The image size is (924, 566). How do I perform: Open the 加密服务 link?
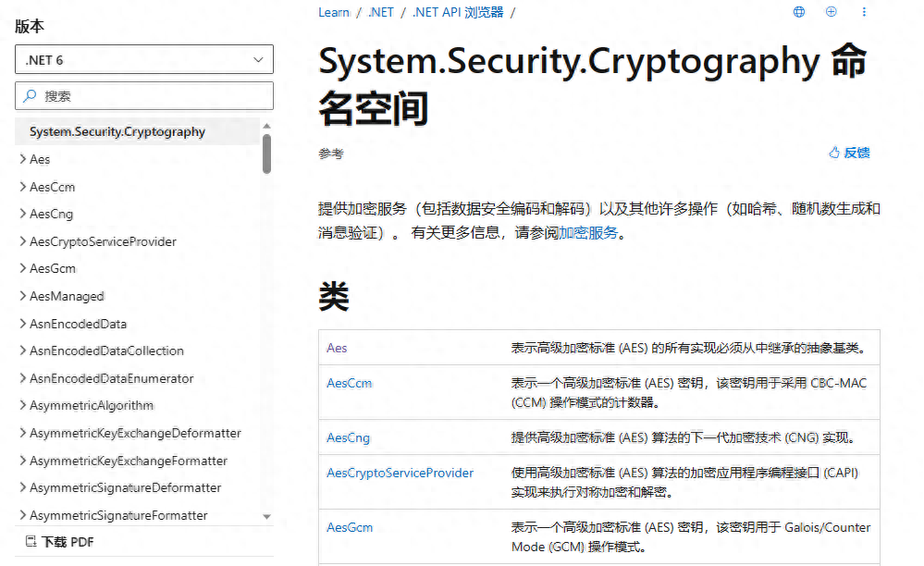(588, 233)
